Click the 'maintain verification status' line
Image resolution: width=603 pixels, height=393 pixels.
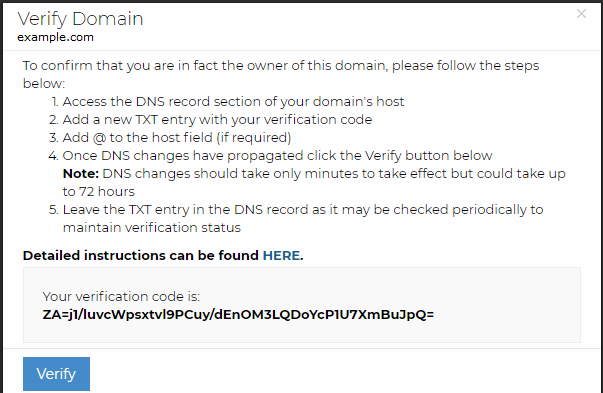tap(152, 228)
